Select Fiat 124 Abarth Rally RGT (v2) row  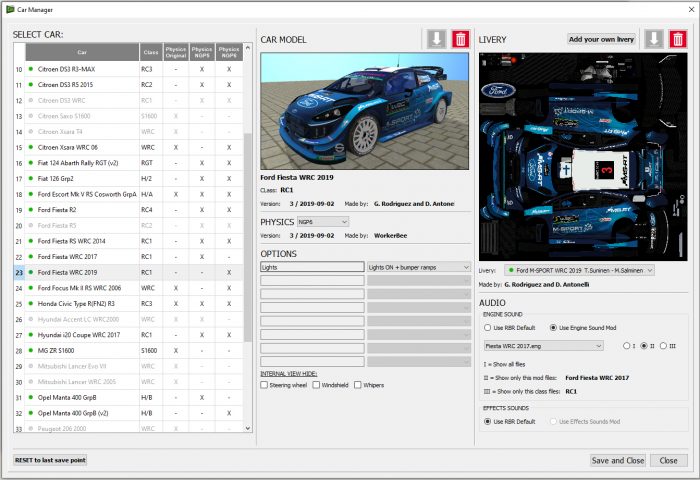point(129,163)
